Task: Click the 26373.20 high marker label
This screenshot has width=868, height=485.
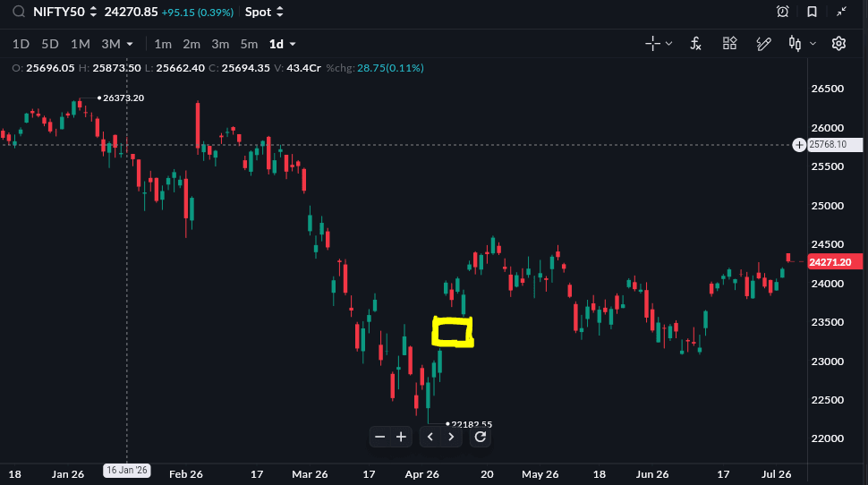Action: (123, 98)
